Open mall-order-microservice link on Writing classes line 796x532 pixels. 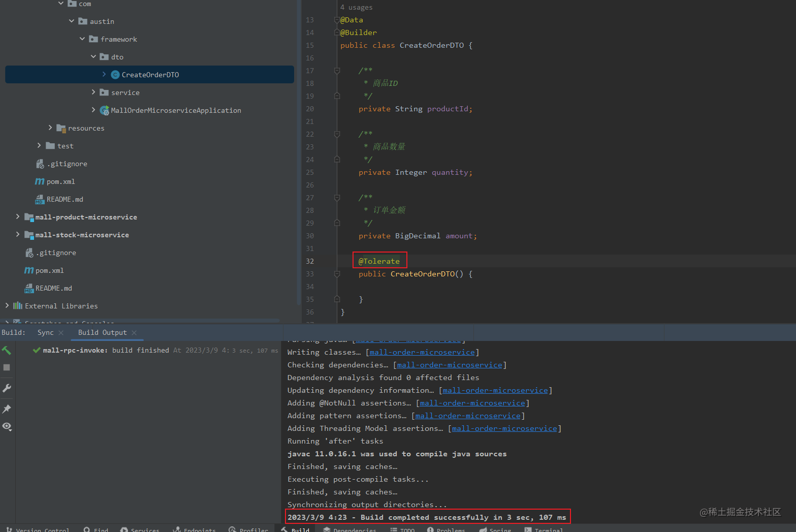422,352
